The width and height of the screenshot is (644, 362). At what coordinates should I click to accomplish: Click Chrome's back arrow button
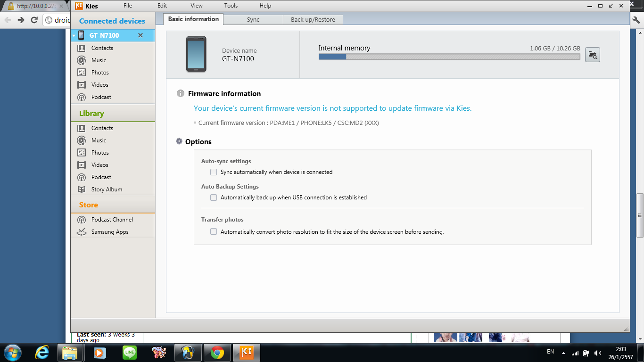click(x=8, y=20)
